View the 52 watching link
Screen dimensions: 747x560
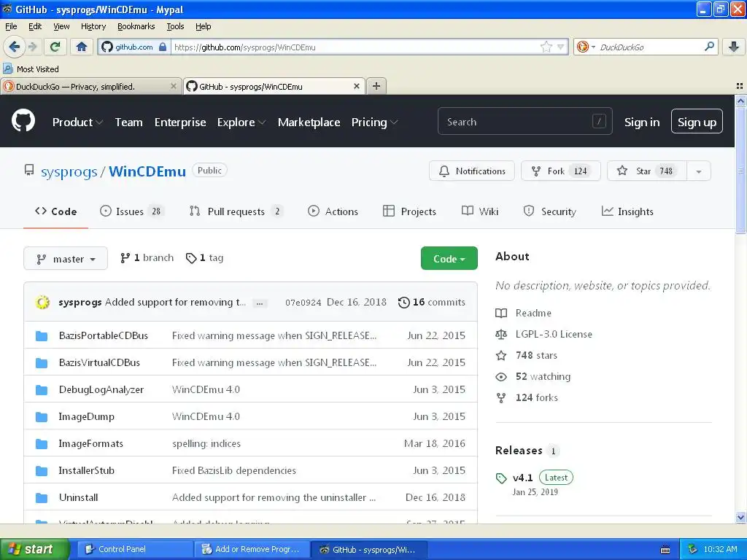[543, 377]
